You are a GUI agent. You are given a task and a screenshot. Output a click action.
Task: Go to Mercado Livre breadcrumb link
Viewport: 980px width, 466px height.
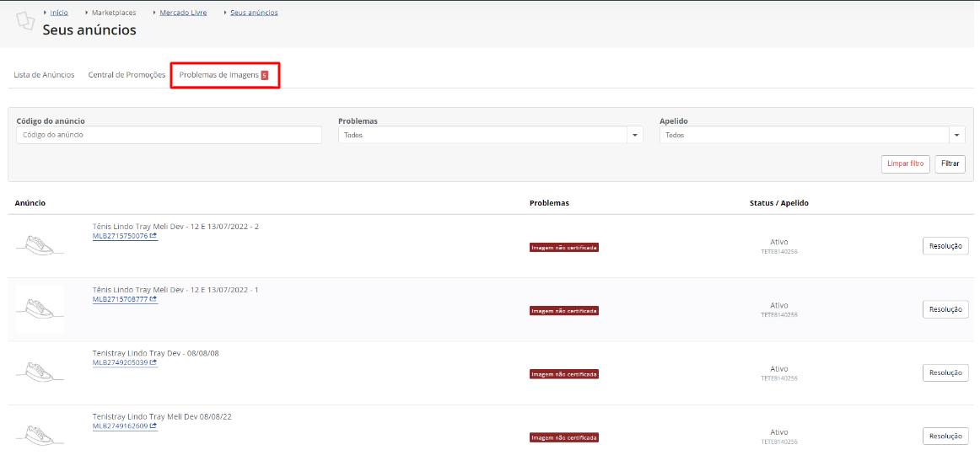(x=183, y=13)
